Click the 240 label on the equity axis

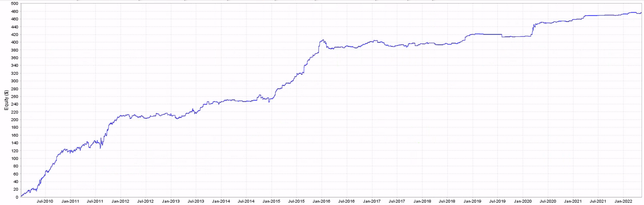[14, 104]
